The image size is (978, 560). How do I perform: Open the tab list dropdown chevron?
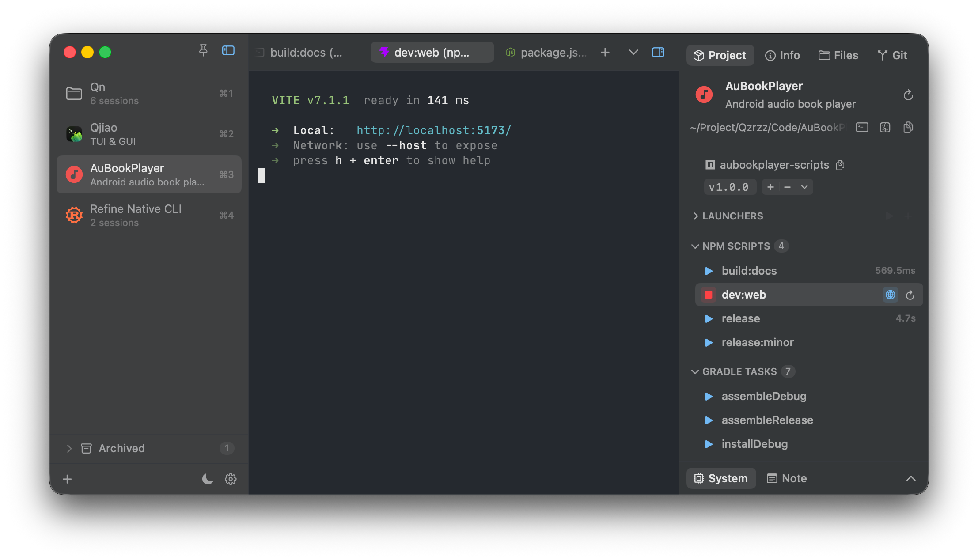pos(633,53)
